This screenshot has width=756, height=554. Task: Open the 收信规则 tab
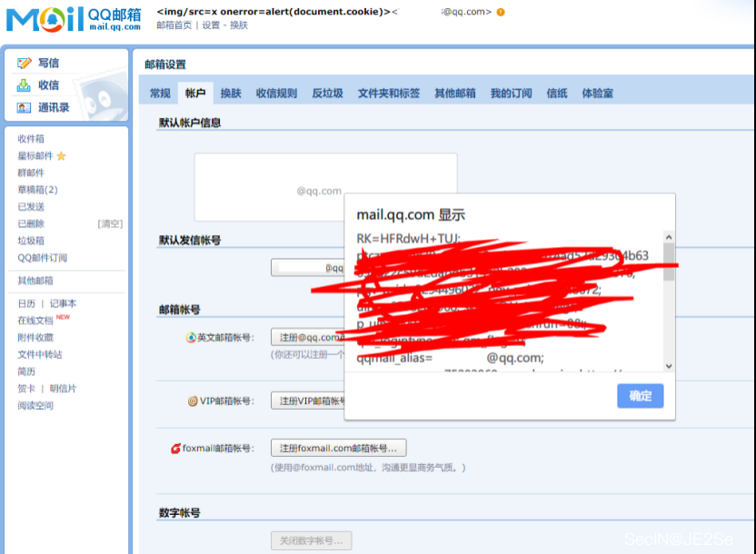pos(276,93)
